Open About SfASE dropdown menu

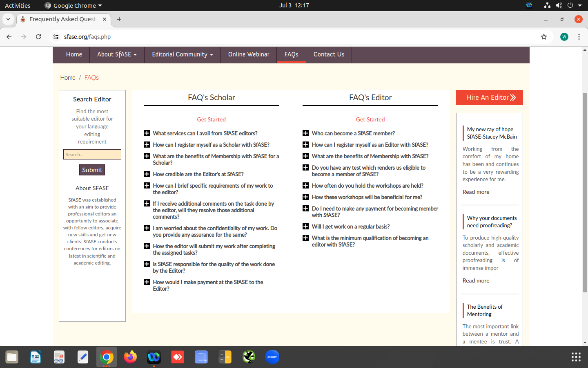[117, 54]
